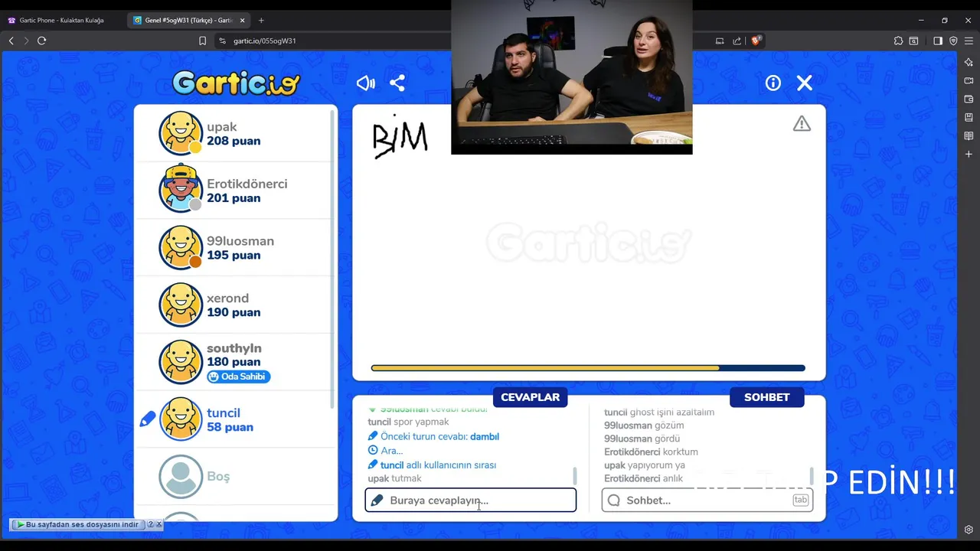Close the Genel #5ogW31 tab
The image size is (980, 551).
click(243, 20)
